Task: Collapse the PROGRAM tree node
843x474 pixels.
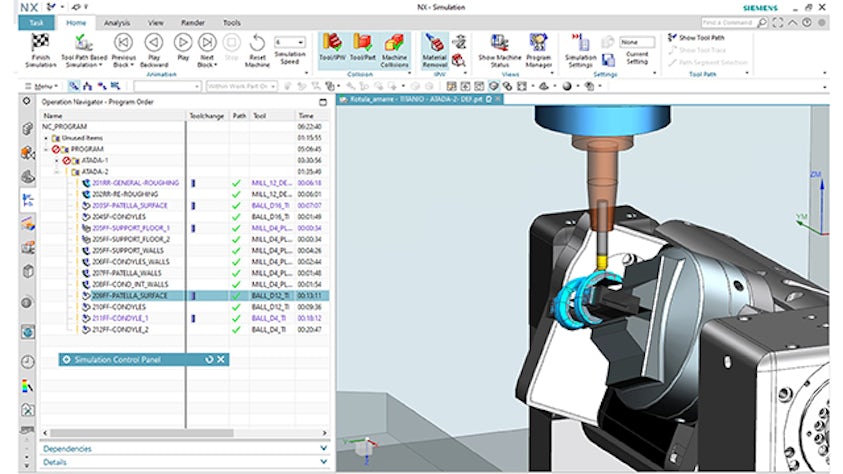Action: pos(46,149)
